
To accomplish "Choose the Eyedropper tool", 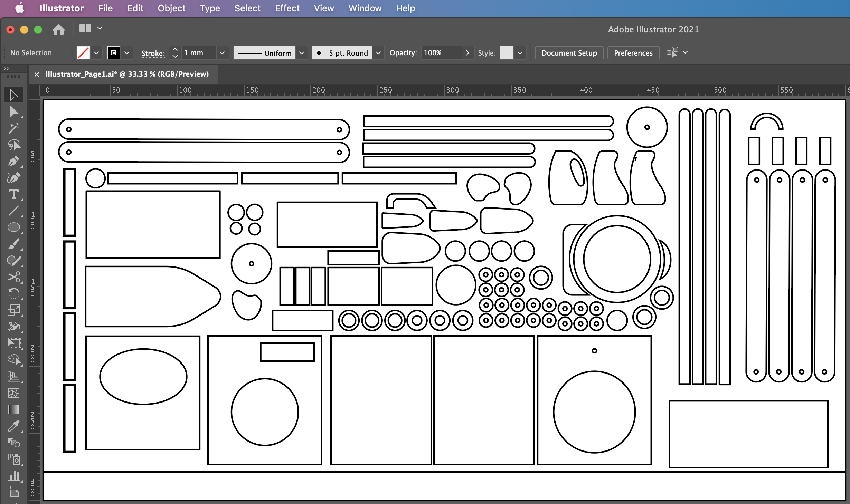I will (x=14, y=426).
